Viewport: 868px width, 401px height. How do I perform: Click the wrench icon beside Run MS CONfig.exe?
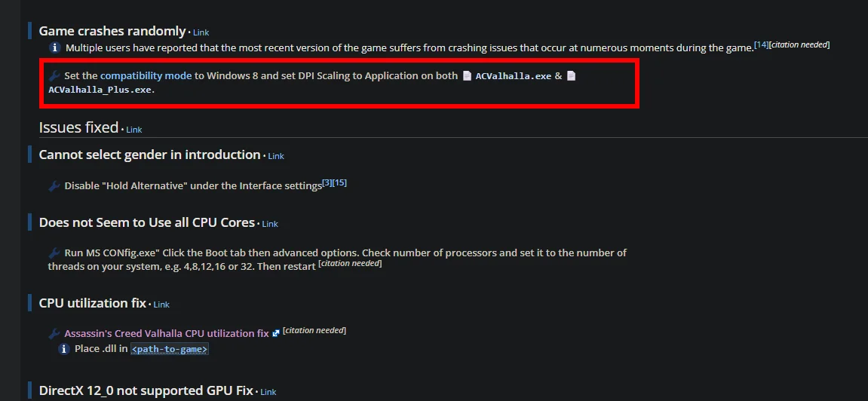54,253
